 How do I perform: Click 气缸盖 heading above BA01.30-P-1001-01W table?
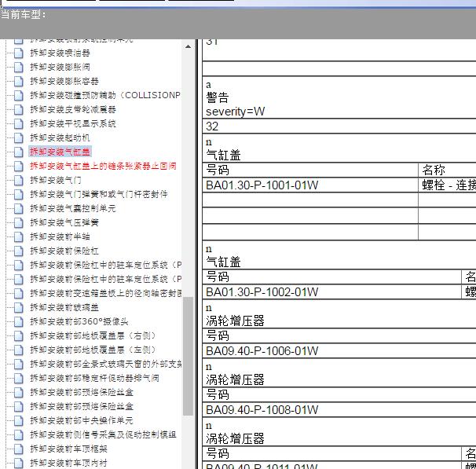coord(223,156)
